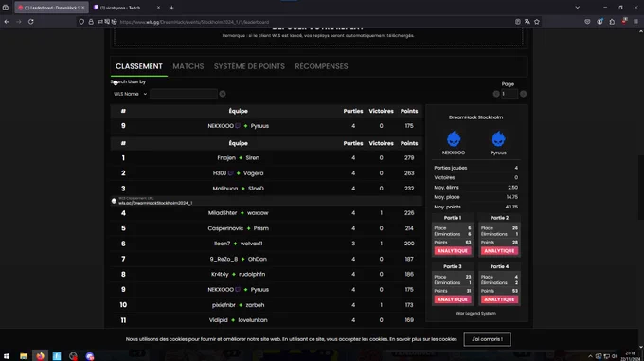Open the MATCHS tab
Viewport: 644px width, 361px height.
[x=188, y=66]
